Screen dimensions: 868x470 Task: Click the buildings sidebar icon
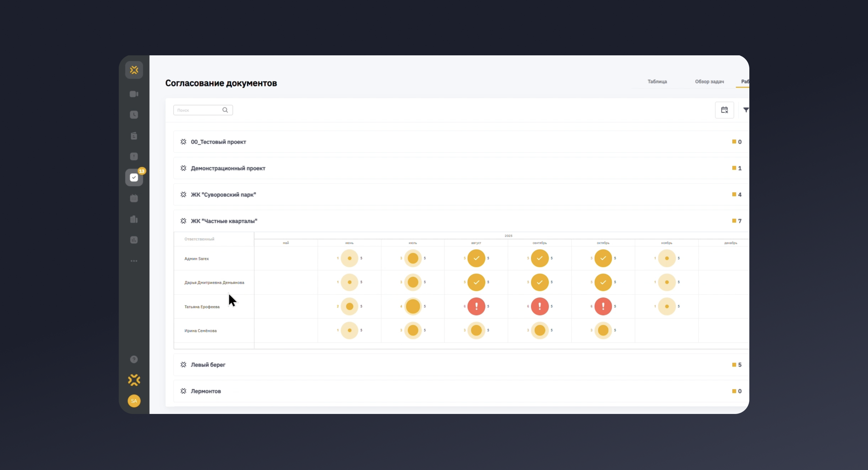click(134, 219)
